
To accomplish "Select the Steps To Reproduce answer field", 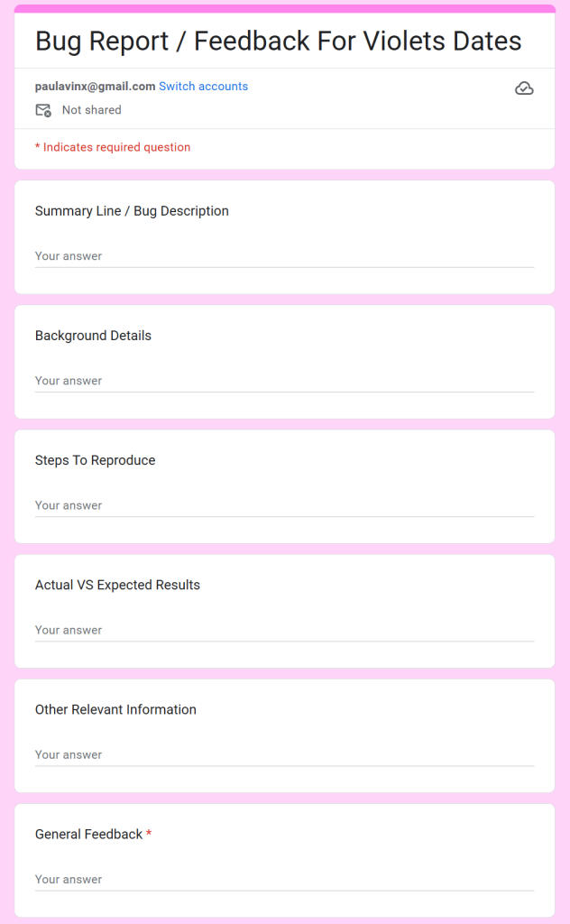I will coord(284,505).
